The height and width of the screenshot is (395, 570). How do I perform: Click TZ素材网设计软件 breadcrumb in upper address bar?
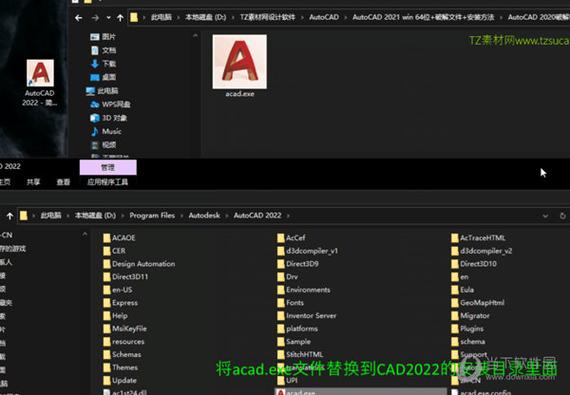coord(268,17)
